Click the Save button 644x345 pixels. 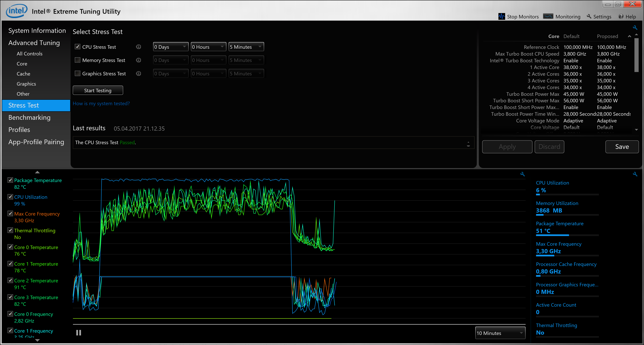coord(622,147)
